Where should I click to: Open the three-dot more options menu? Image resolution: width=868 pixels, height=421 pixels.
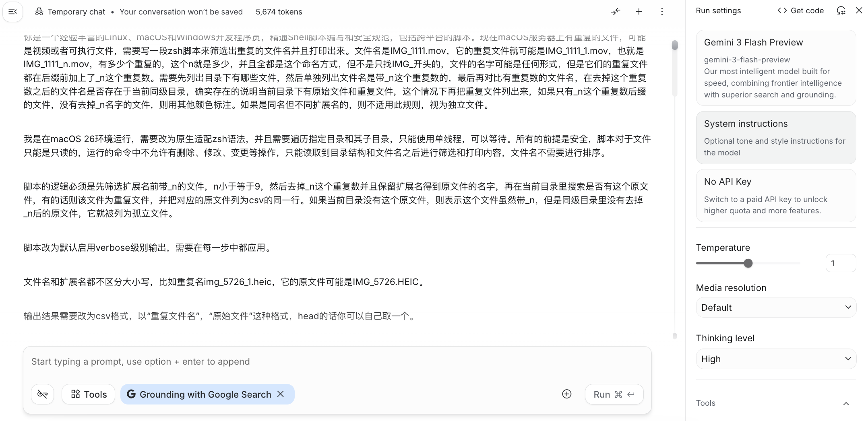[x=662, y=12]
